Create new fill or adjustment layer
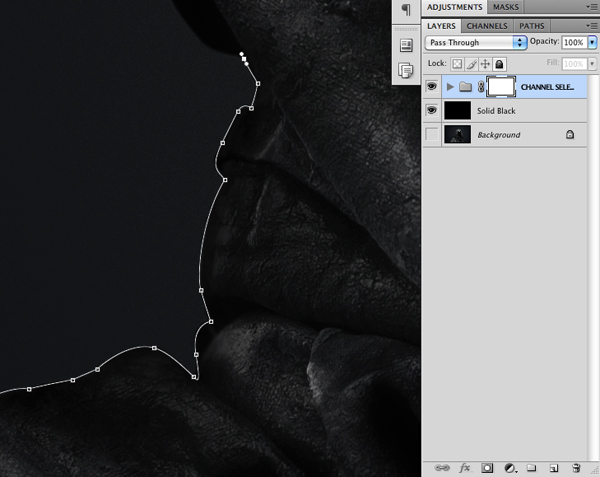The width and height of the screenshot is (600, 477). [510, 467]
